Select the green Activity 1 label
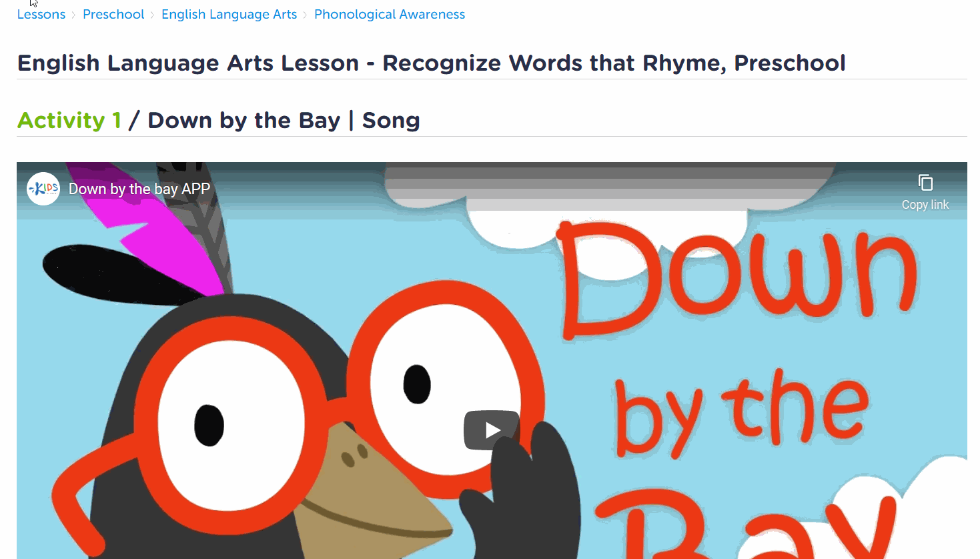This screenshot has width=980, height=559. 69,120
